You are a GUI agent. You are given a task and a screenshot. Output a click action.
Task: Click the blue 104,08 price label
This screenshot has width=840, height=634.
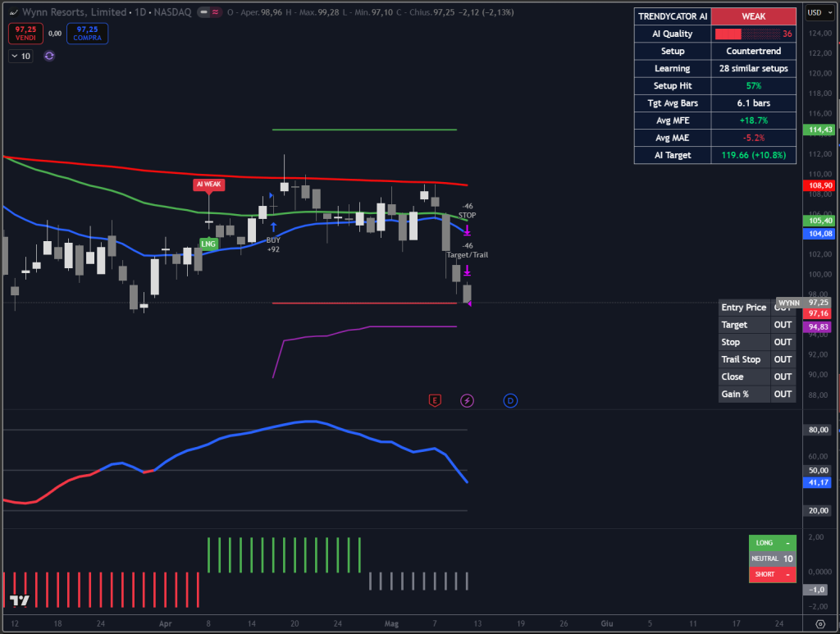click(x=819, y=234)
